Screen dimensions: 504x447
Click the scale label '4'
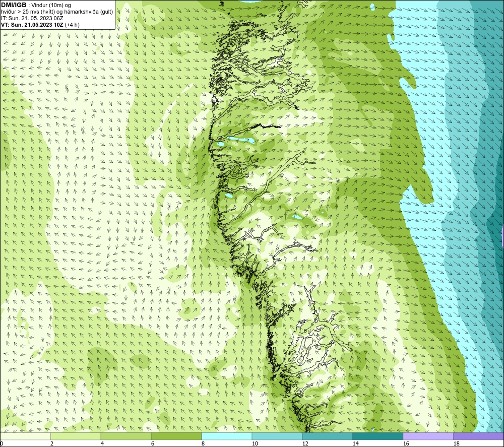pyautogui.click(x=102, y=444)
